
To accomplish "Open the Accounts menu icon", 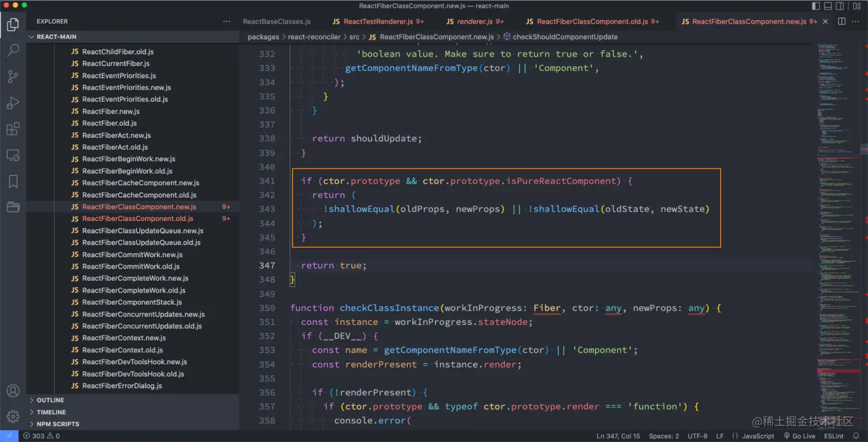I will click(x=13, y=391).
